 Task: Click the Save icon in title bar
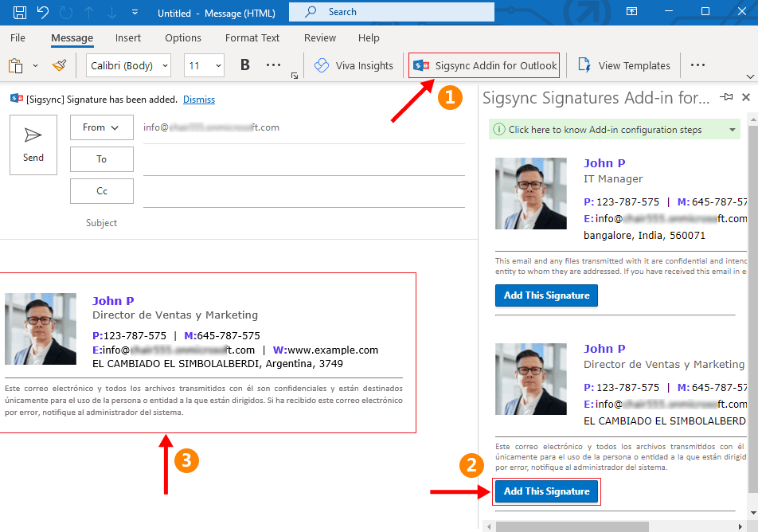[20, 12]
